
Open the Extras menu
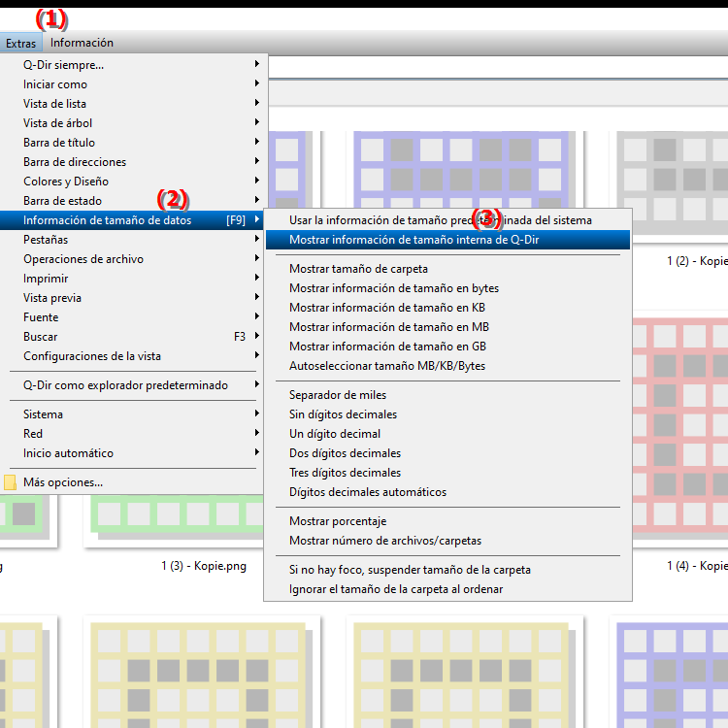pos(21,43)
